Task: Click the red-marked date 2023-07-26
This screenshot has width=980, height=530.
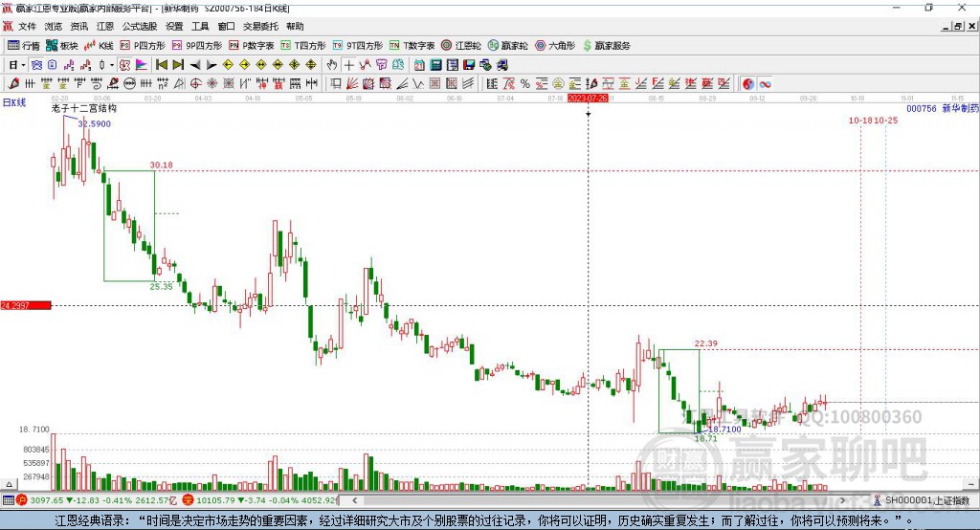Action: pyautogui.click(x=588, y=99)
